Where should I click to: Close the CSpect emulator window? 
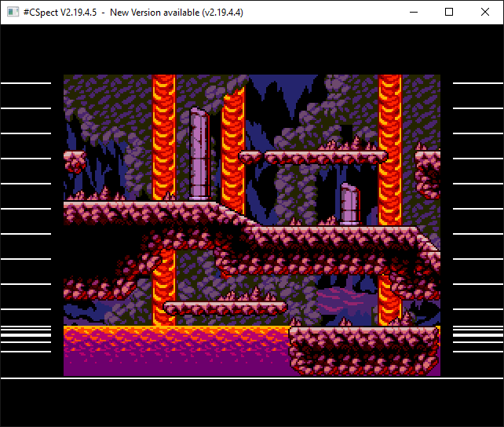(x=485, y=13)
